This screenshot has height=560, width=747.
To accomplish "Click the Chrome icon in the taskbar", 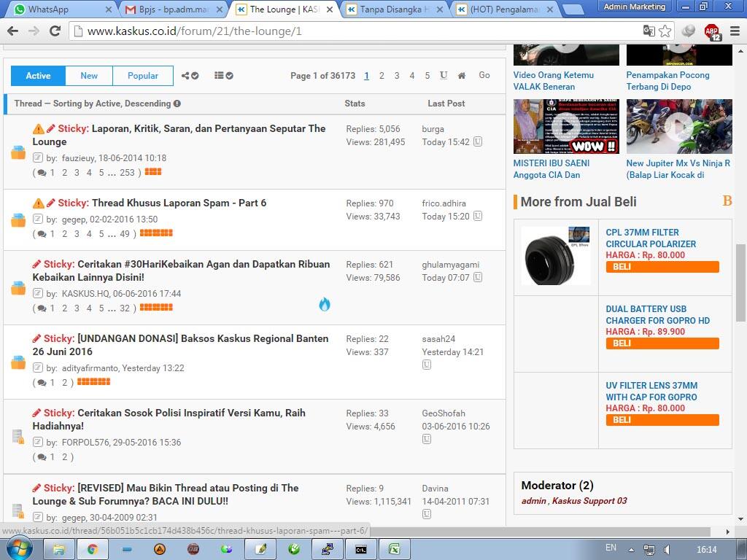I will [92, 550].
